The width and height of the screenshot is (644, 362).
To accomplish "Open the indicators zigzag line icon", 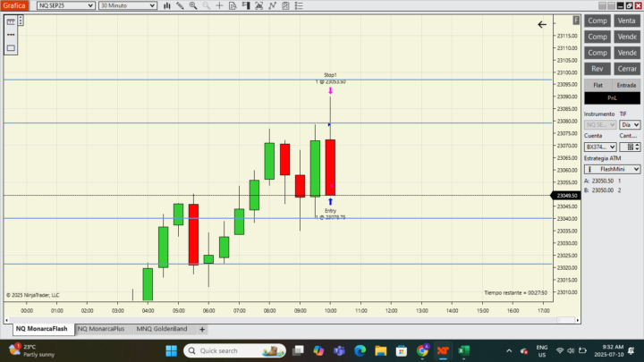I will click(272, 5).
